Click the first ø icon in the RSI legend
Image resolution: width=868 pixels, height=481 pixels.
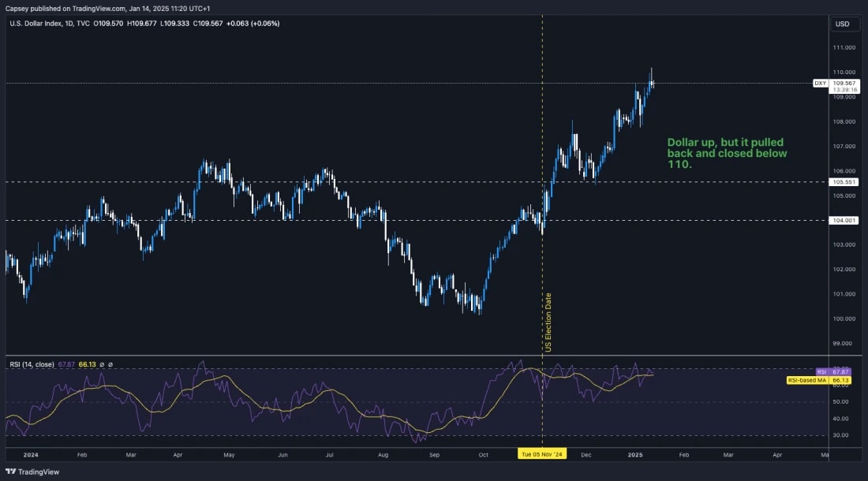point(102,364)
